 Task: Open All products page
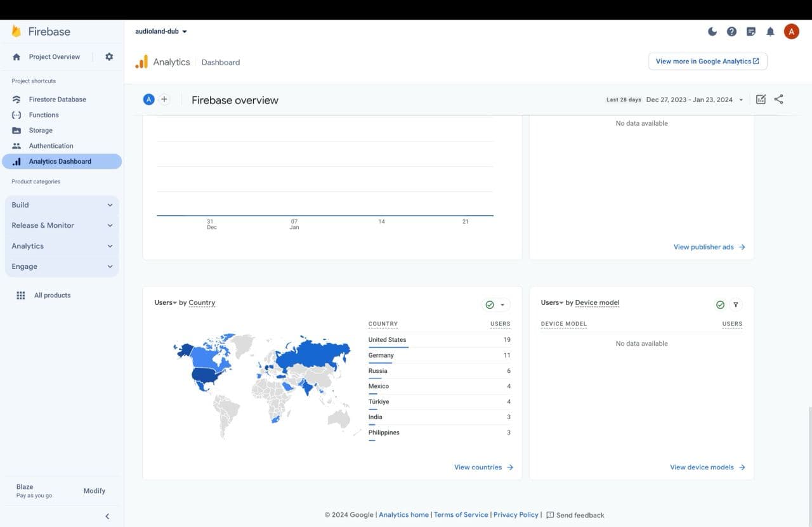coord(52,296)
